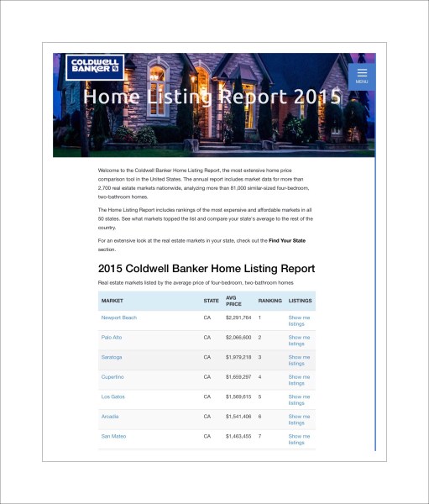The width and height of the screenshot is (429, 504).
Task: Show me listings for Newport Beach
Action: pyautogui.click(x=299, y=321)
